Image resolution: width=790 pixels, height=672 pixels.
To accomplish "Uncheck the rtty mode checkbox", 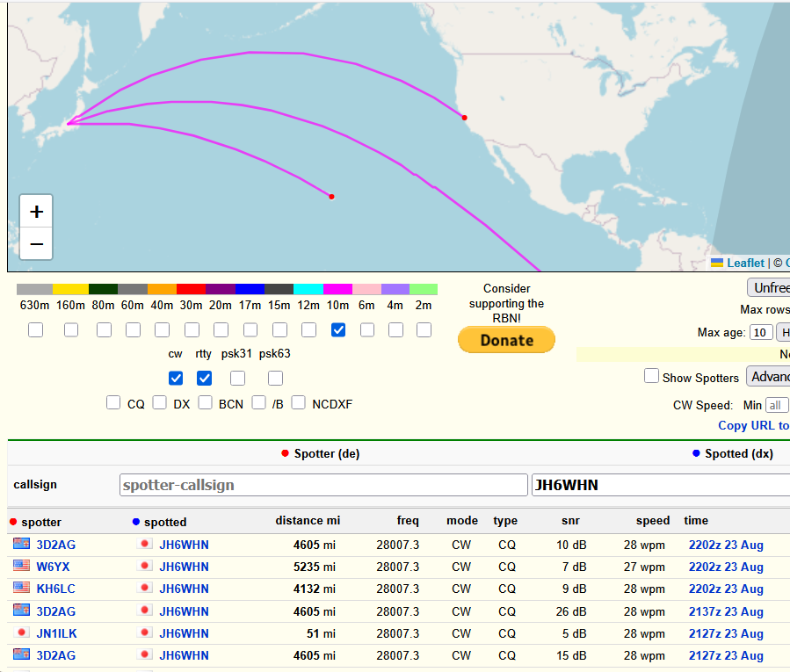I will (204, 378).
